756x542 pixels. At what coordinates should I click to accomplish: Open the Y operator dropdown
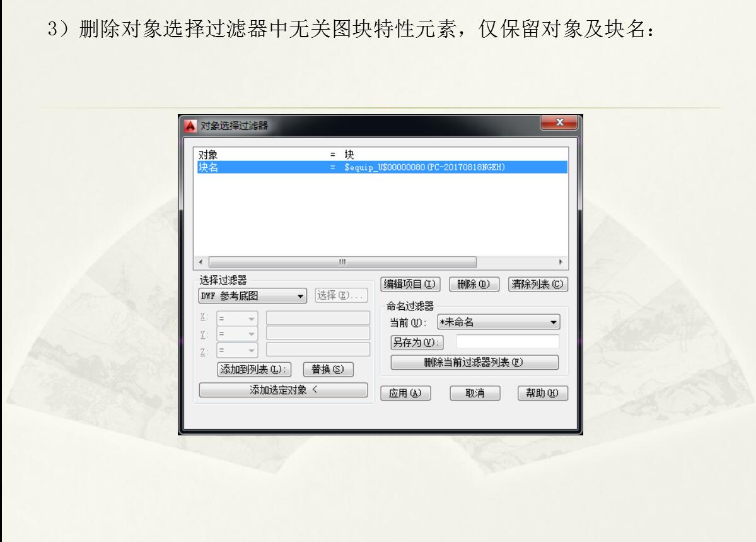point(238,334)
